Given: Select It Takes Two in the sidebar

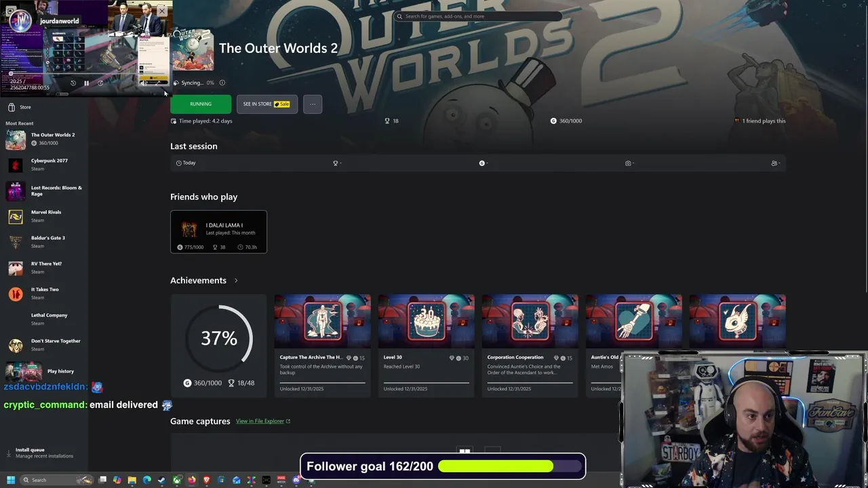Looking at the screenshot, I should click(x=43, y=293).
